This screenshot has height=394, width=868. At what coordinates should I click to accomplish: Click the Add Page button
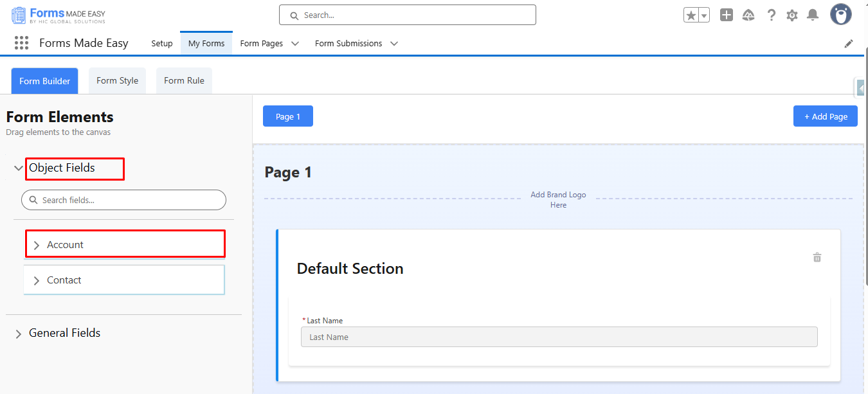pyautogui.click(x=825, y=116)
